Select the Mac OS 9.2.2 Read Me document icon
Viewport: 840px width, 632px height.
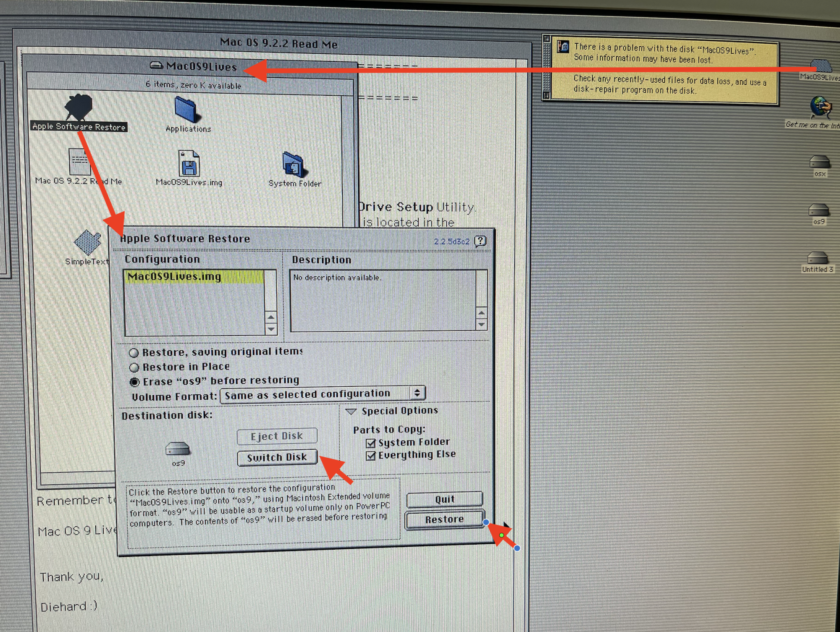(x=80, y=162)
